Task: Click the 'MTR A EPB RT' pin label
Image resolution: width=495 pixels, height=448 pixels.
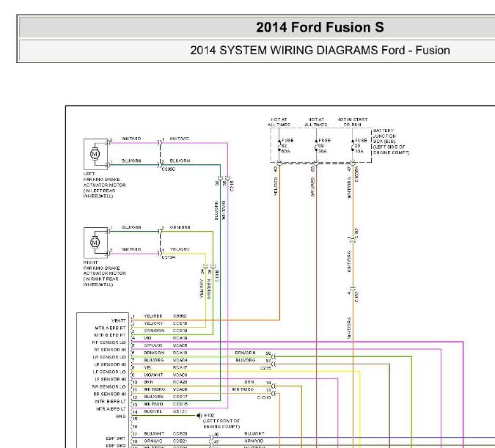Action: (x=110, y=328)
